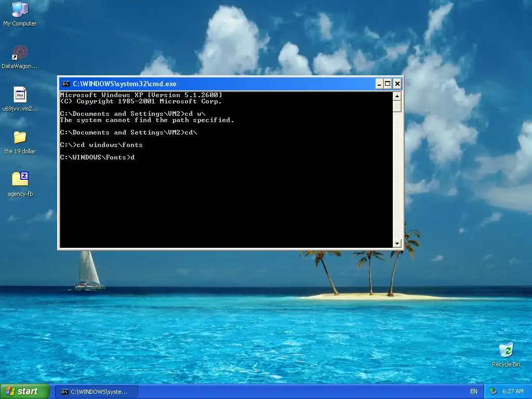The width and height of the screenshot is (532, 399).
Task: Click the 'C:\WINDOWS\Fonts>d' prompt line
Action: [x=97, y=157]
